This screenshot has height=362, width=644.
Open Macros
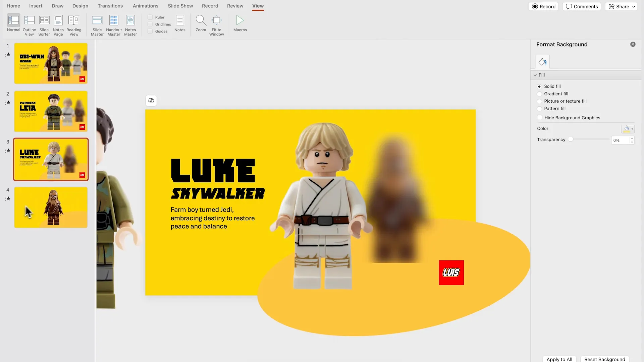pos(240,23)
